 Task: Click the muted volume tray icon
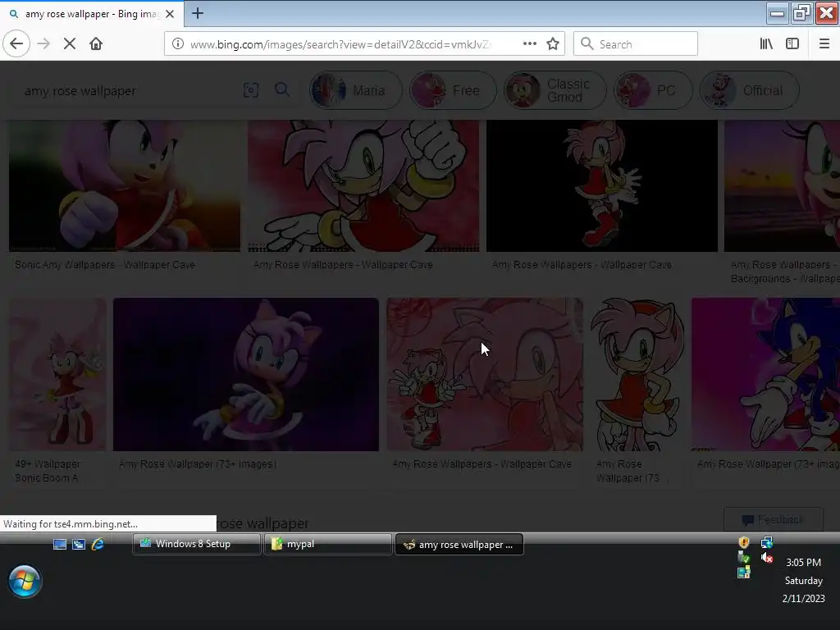point(767,558)
